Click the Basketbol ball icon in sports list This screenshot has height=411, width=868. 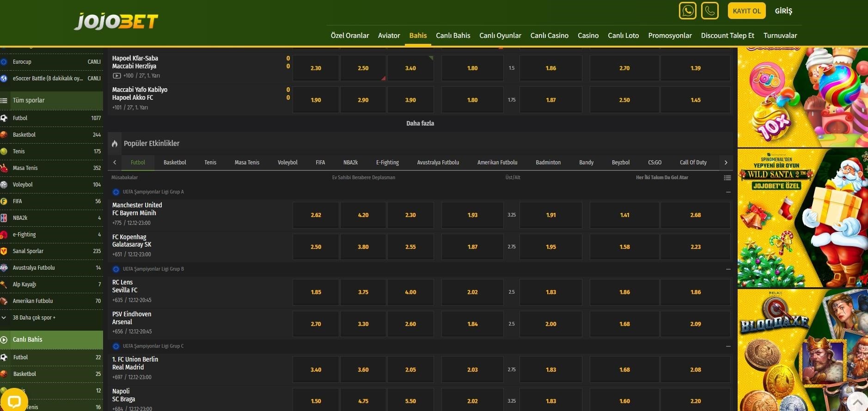coord(4,135)
